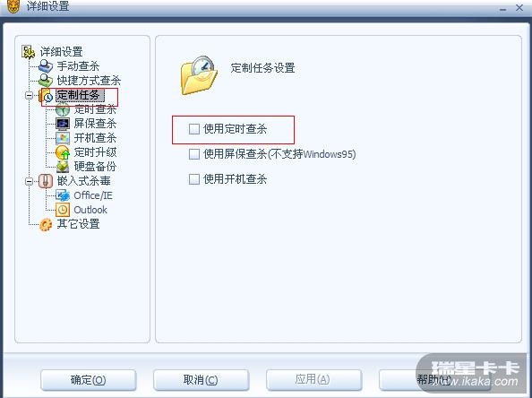532x398 pixels.
Task: Click the 硬盘备份 disk icon
Action: tap(63, 167)
